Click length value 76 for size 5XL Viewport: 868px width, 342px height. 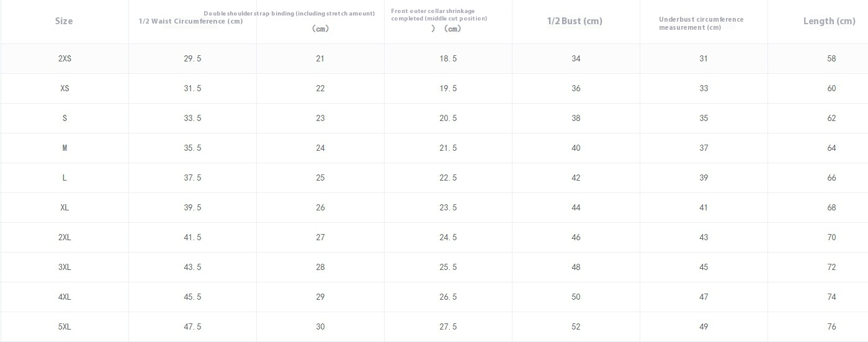[831, 326]
